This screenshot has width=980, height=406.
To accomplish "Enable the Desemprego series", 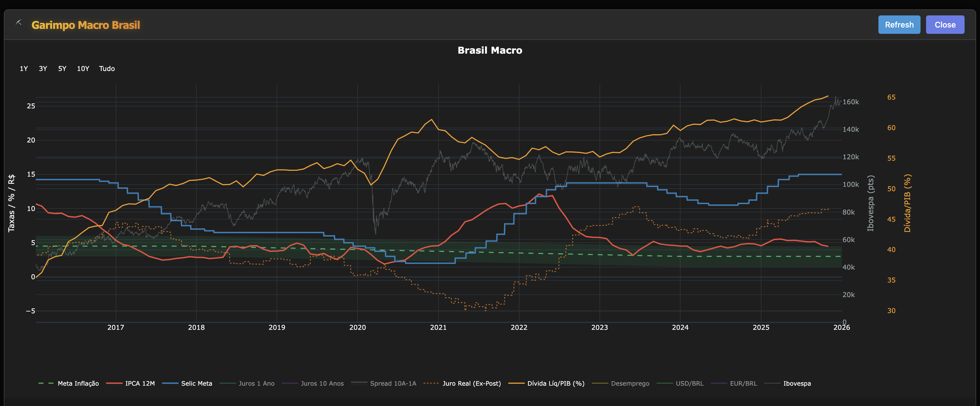I will click(x=630, y=383).
